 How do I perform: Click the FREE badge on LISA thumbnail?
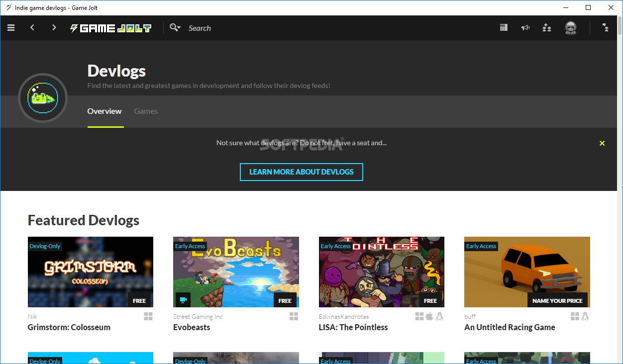pyautogui.click(x=430, y=300)
